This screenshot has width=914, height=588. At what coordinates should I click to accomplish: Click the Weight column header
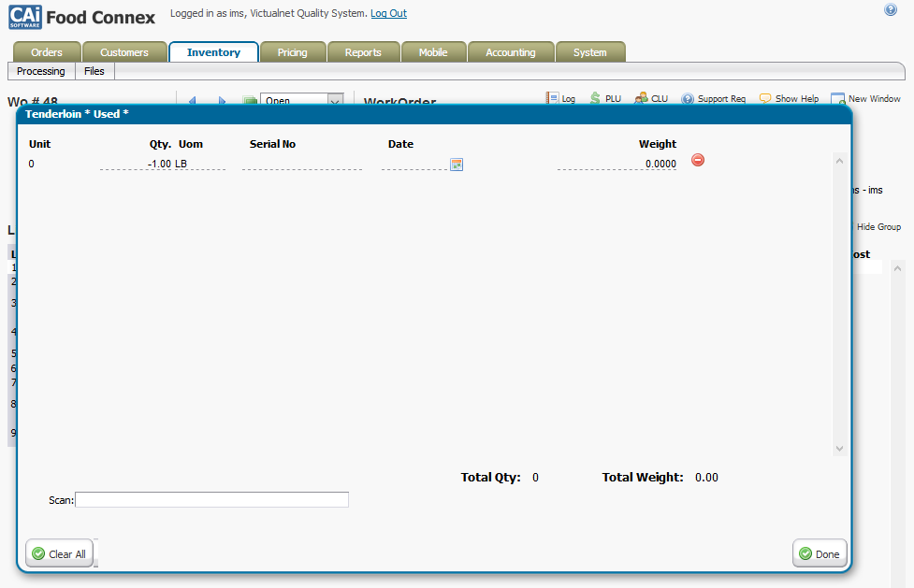(x=658, y=144)
